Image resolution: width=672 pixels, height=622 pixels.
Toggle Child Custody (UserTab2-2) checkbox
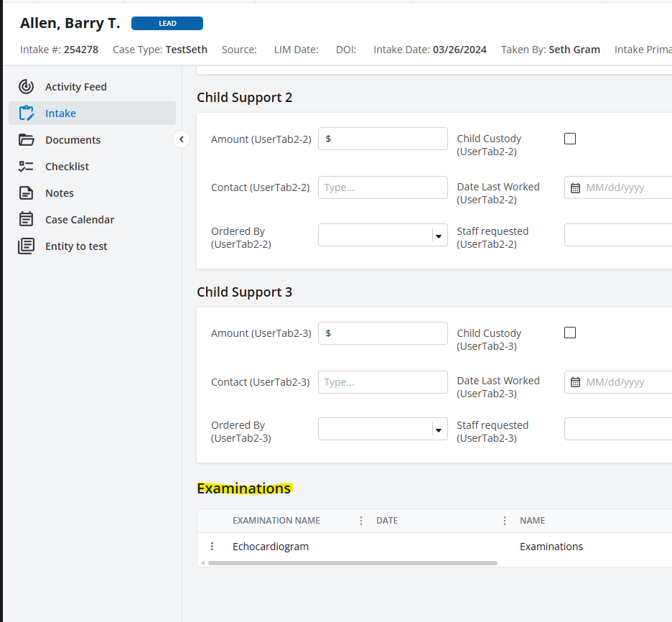tap(570, 139)
